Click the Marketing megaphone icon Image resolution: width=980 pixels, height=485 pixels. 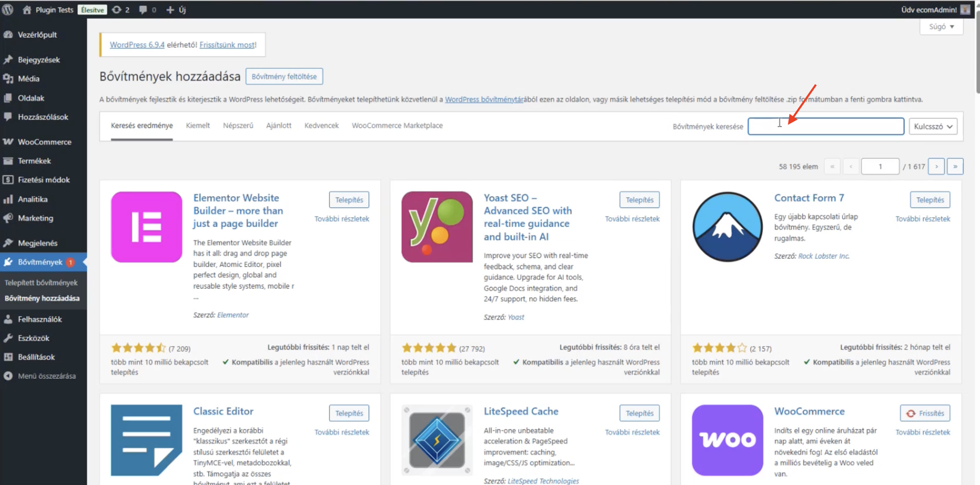pos(8,218)
